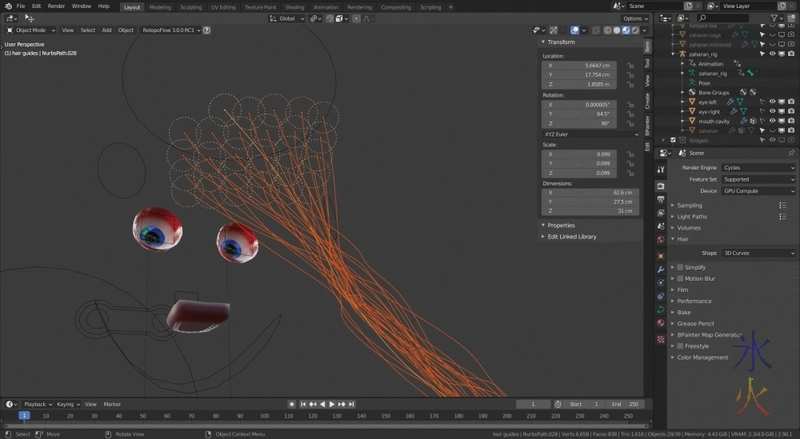The width and height of the screenshot is (800, 439).
Task: Open the Modifiers wrench properties tab
Action: coord(661,269)
